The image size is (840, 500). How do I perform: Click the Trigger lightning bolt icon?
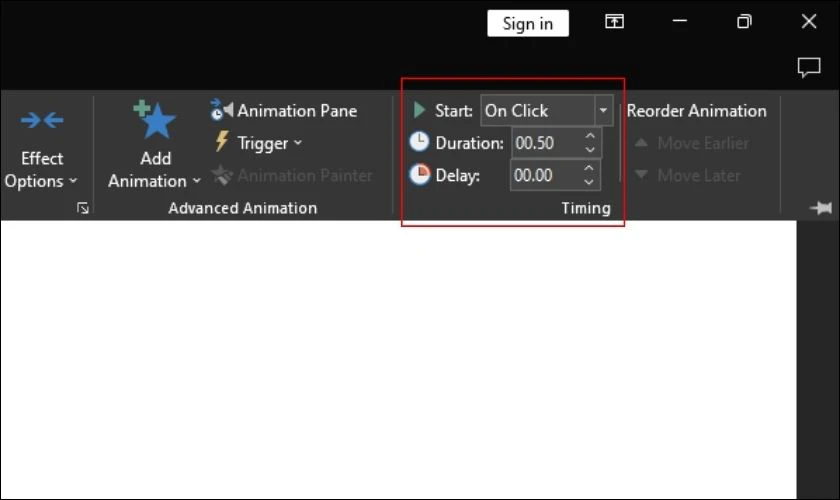pos(222,142)
